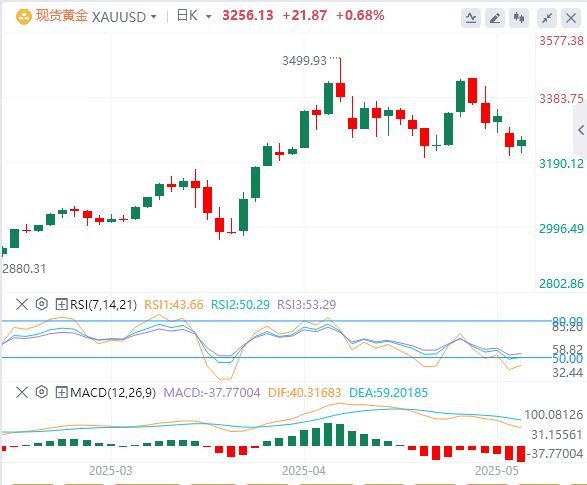This screenshot has width=587, height=485.
Task: Click the MACD(12,26,9) indicator title
Action: [113, 393]
